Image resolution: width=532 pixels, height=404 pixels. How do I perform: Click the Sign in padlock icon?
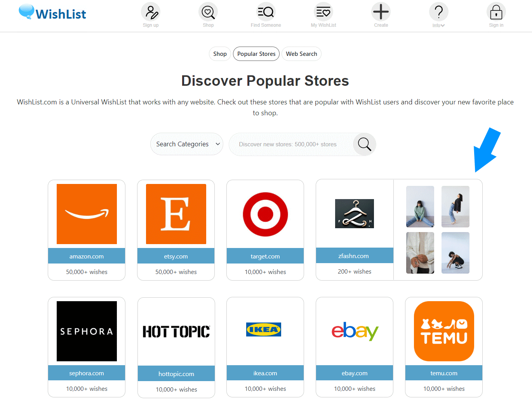496,12
